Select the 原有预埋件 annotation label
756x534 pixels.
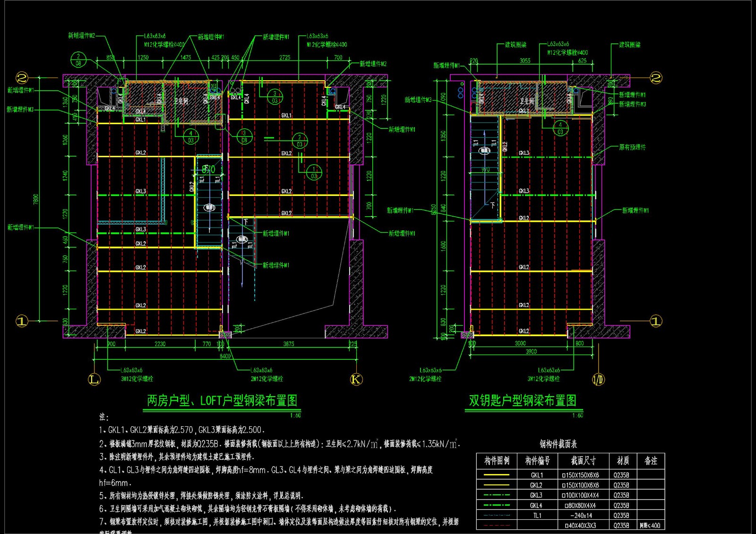click(632, 147)
